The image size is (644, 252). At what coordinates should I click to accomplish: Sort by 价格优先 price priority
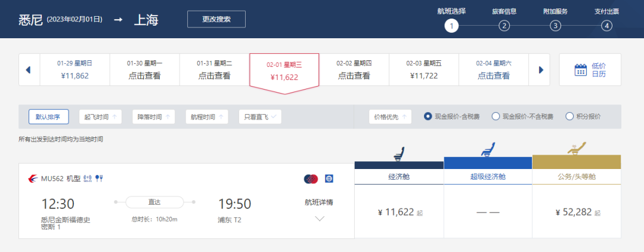pos(390,117)
